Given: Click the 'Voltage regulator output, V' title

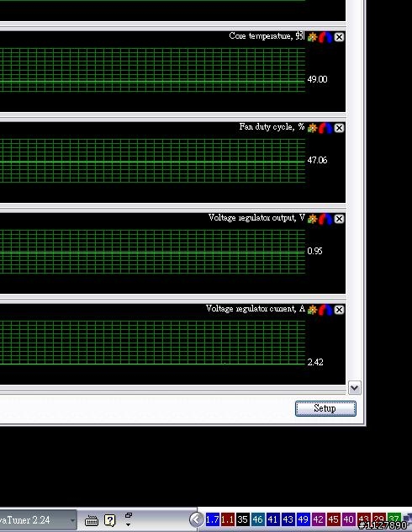Looking at the screenshot, I should 256,218.
